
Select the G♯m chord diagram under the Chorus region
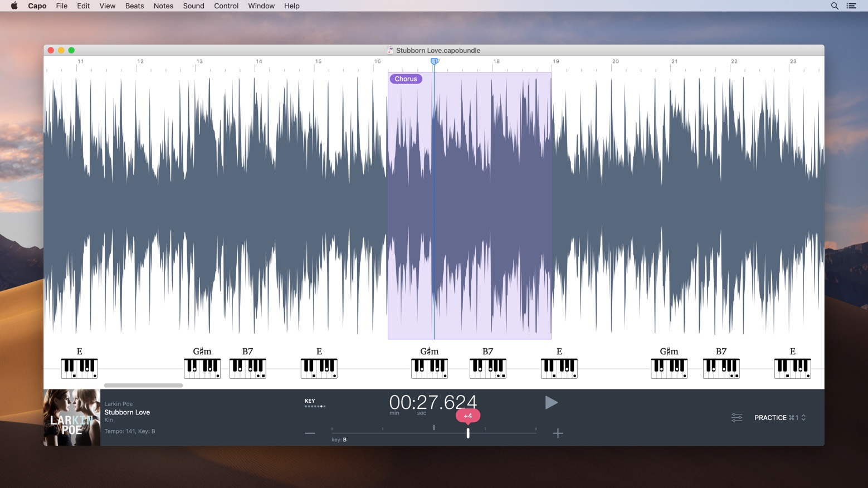(430, 368)
